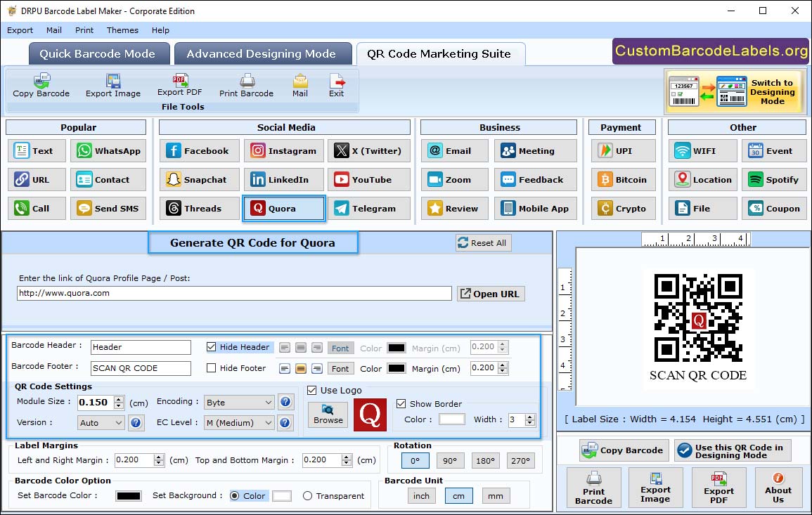Viewport: 812px width, 515px height.
Task: Click the Exit toolbar icon
Action: [x=337, y=86]
